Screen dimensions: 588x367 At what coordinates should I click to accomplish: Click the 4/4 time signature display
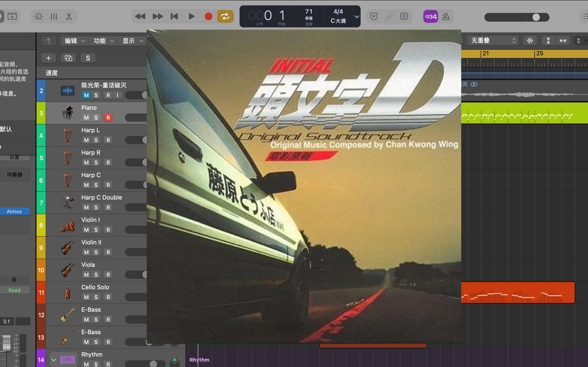pyautogui.click(x=338, y=12)
